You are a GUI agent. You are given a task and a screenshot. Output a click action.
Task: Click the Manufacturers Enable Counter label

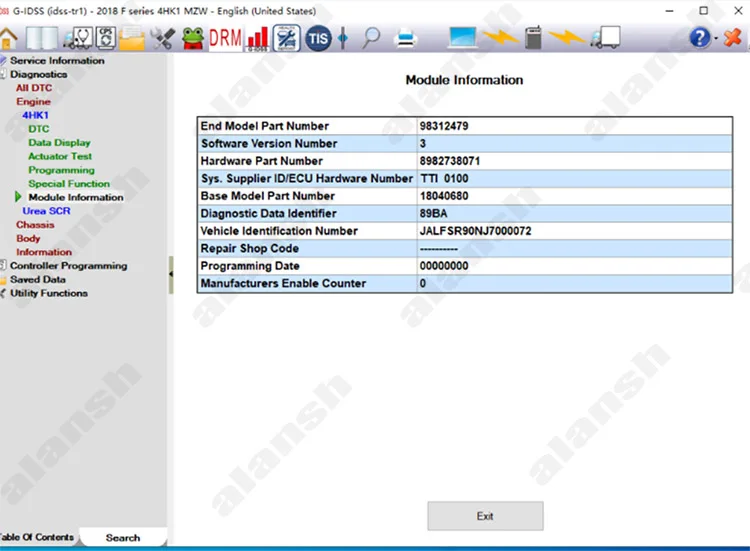pyautogui.click(x=283, y=284)
